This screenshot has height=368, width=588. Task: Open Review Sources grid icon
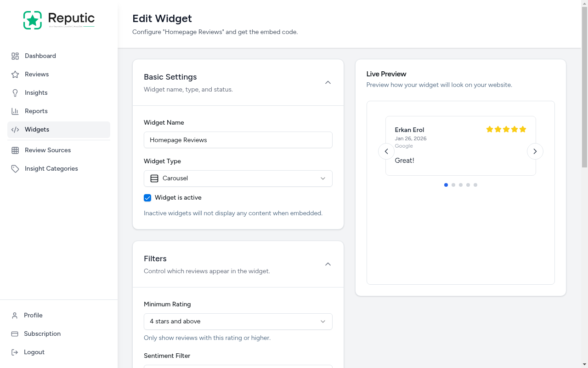pyautogui.click(x=15, y=150)
